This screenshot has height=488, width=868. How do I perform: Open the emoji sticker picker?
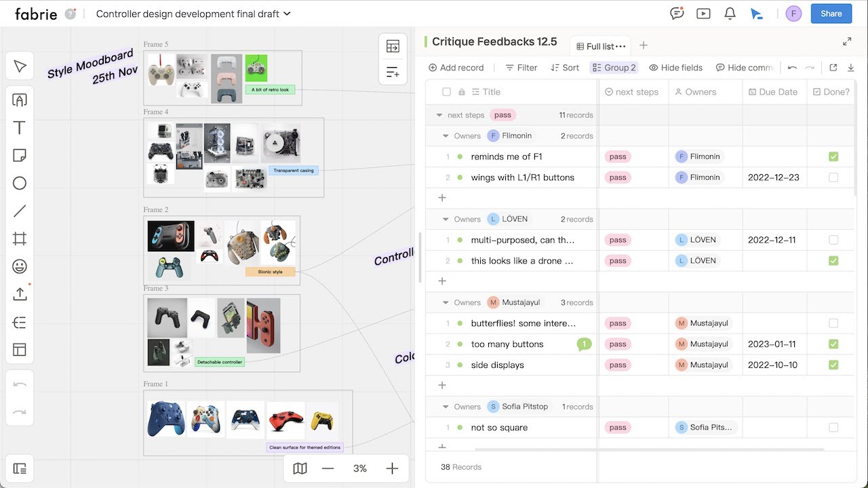tap(20, 266)
